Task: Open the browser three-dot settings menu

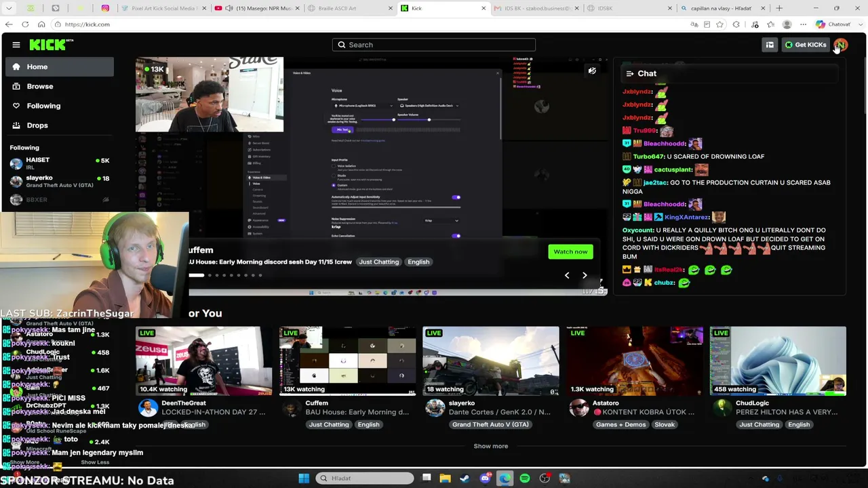Action: pyautogui.click(x=803, y=24)
